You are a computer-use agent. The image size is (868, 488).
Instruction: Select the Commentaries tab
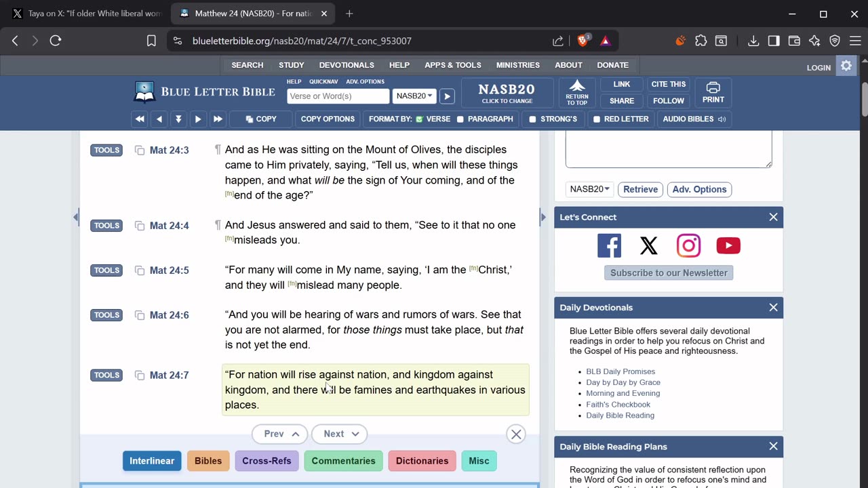[343, 461]
